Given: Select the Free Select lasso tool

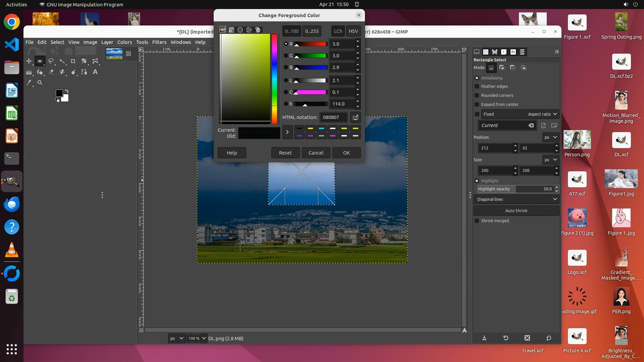Looking at the screenshot, I should [x=51, y=61].
